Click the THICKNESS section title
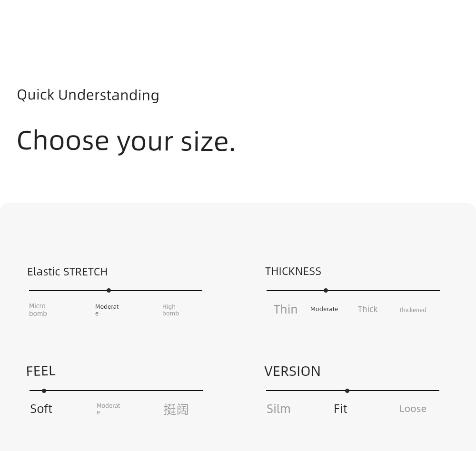Image resolution: width=476 pixels, height=451 pixels. pyautogui.click(x=293, y=271)
